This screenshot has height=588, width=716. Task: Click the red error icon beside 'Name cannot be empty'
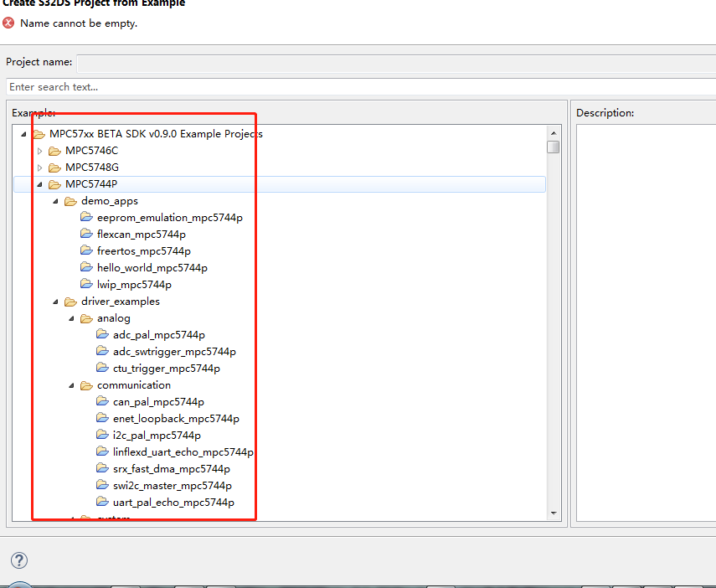(8, 23)
